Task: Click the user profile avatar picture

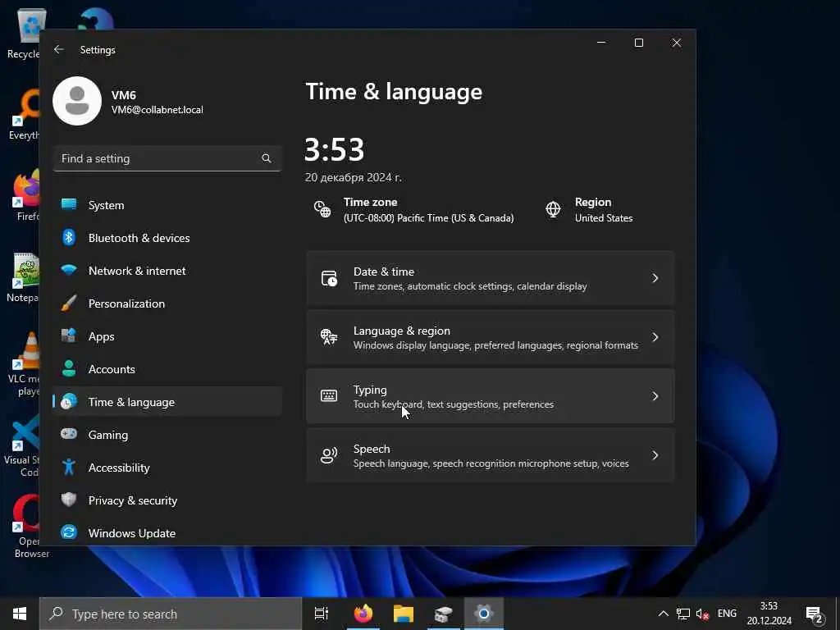Action: click(x=77, y=101)
